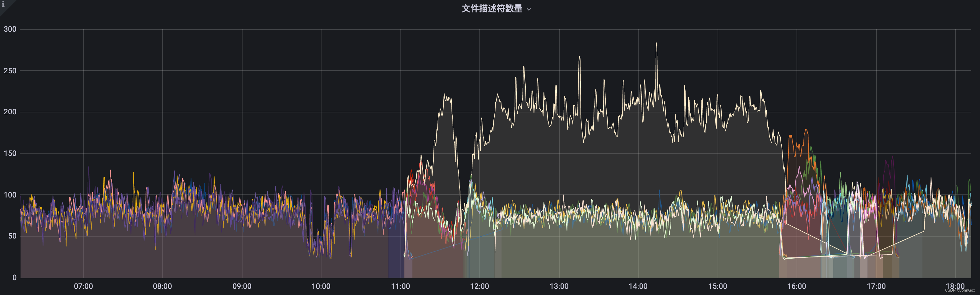Click the 11:00 time axis label

click(400, 286)
